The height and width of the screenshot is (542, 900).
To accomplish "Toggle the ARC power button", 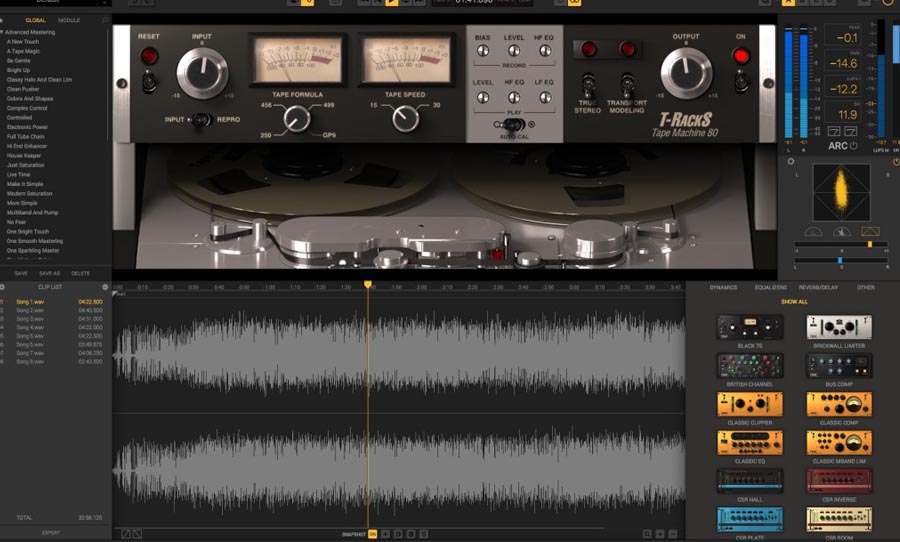I will pos(854,146).
